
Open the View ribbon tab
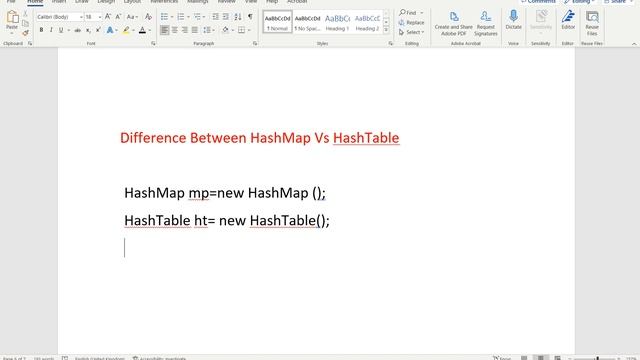(x=251, y=2)
